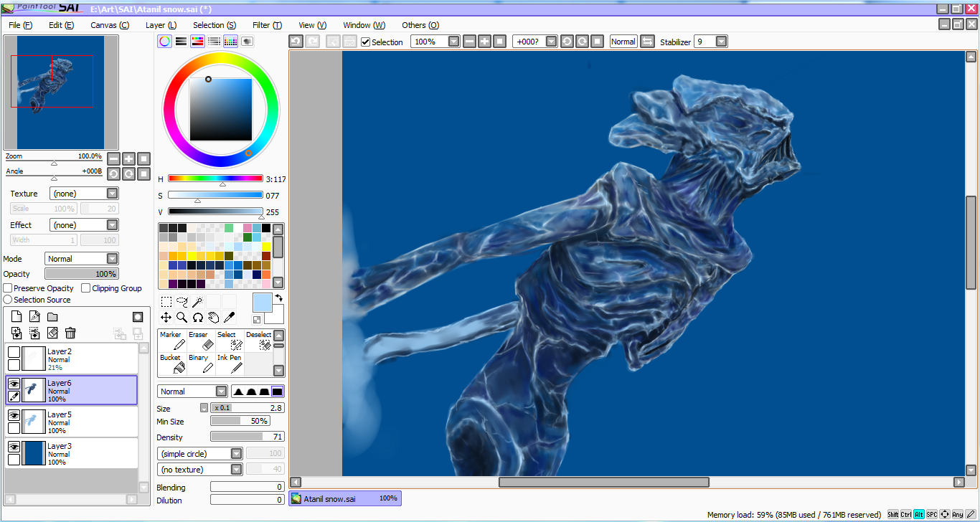This screenshot has height=522, width=980.
Task: Choose the Bucket fill tool
Action: click(x=172, y=364)
